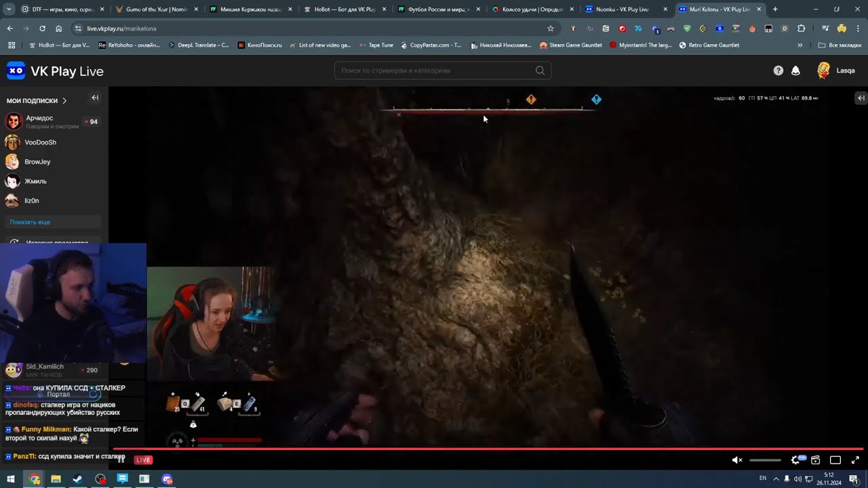This screenshot has height=488, width=868.
Task: Reload the page in the browser
Action: 42,28
